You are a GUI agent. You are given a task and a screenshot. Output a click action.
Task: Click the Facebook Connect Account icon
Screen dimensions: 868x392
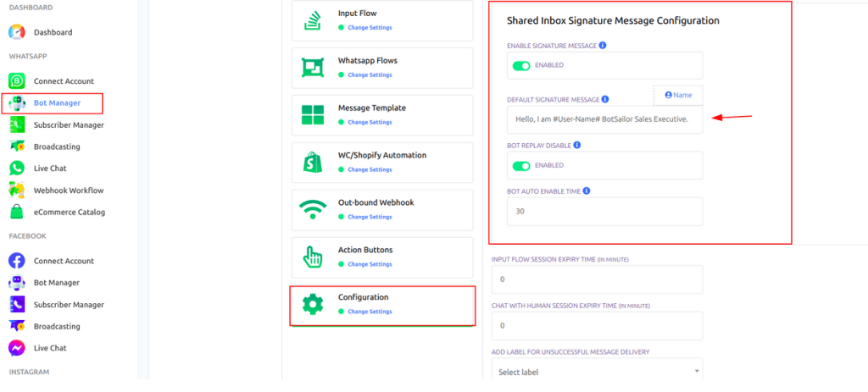click(17, 261)
